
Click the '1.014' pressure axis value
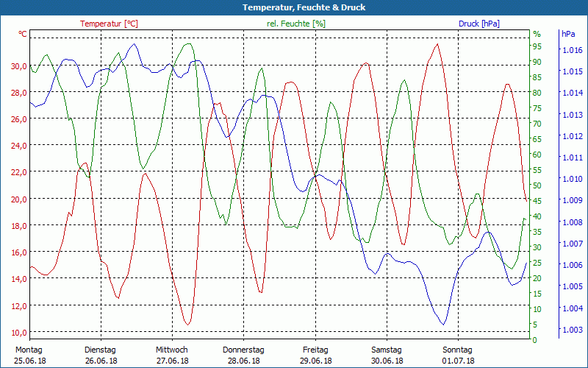tap(573, 93)
